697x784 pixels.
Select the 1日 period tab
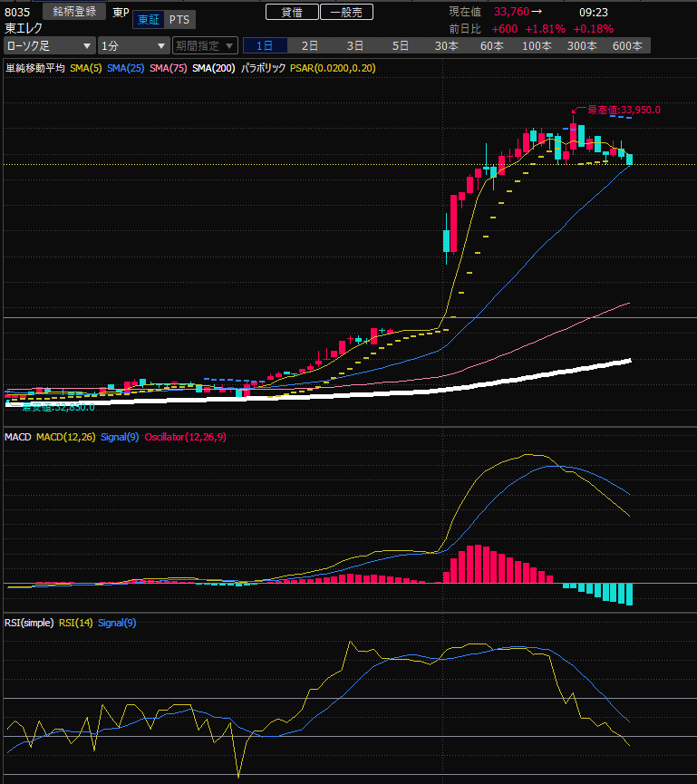[x=265, y=45]
